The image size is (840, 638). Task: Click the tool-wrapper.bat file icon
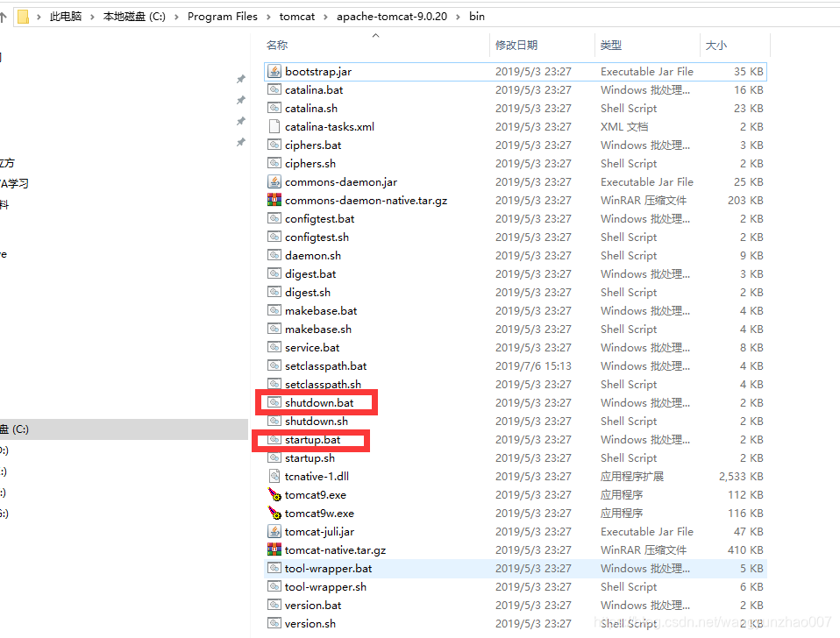pos(274,568)
